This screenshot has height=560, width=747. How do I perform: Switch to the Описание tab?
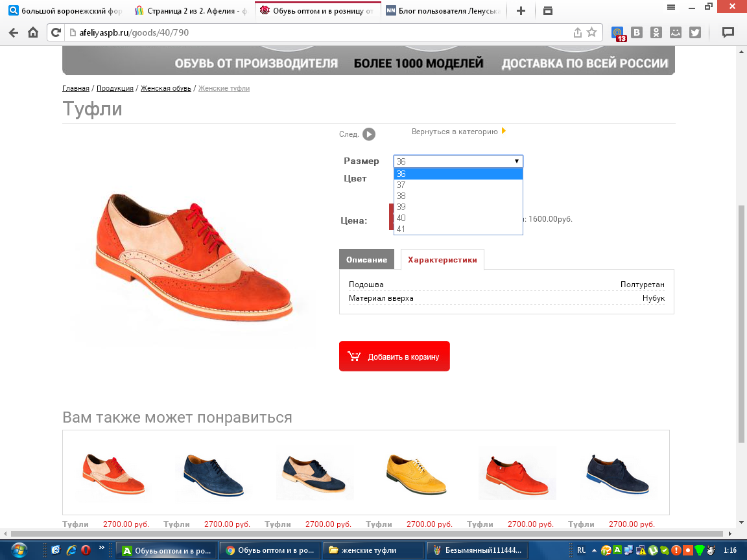[366, 259]
